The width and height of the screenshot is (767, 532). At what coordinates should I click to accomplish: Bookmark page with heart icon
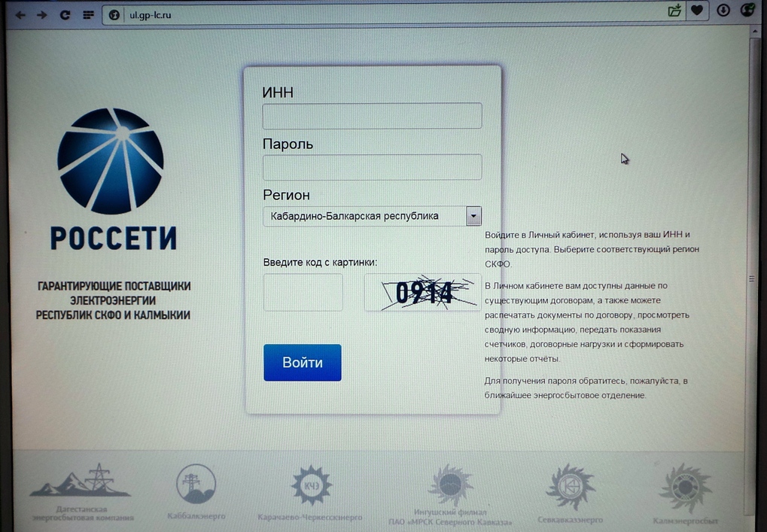(x=697, y=11)
